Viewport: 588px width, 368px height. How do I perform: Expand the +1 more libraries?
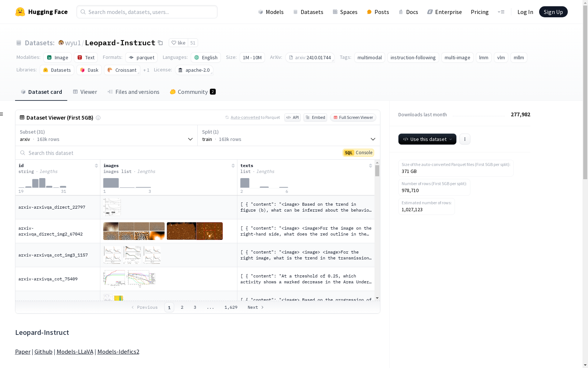coord(146,70)
